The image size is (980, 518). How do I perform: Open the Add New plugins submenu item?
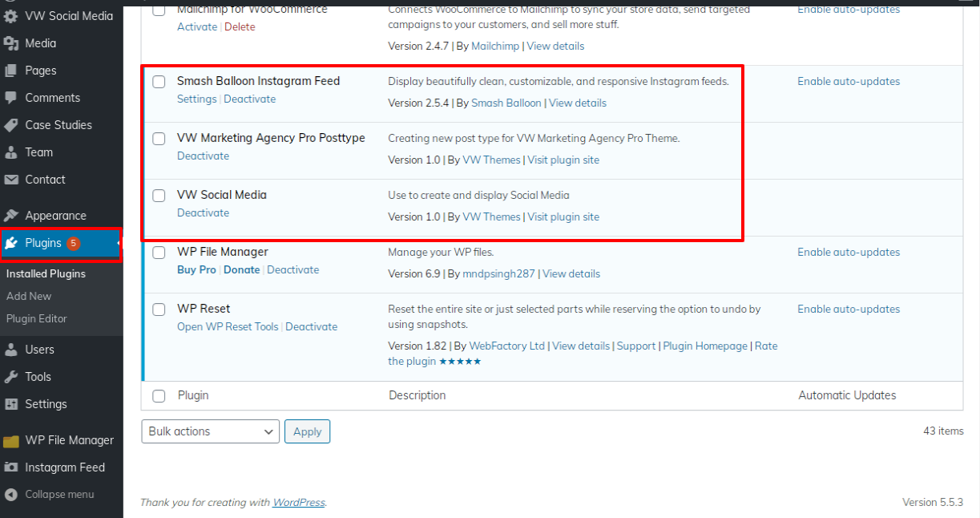(29, 296)
